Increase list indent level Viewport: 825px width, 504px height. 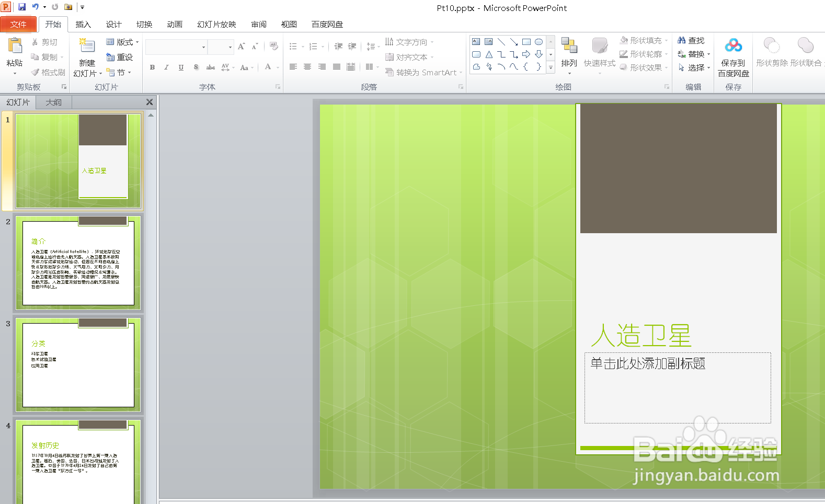(x=352, y=47)
